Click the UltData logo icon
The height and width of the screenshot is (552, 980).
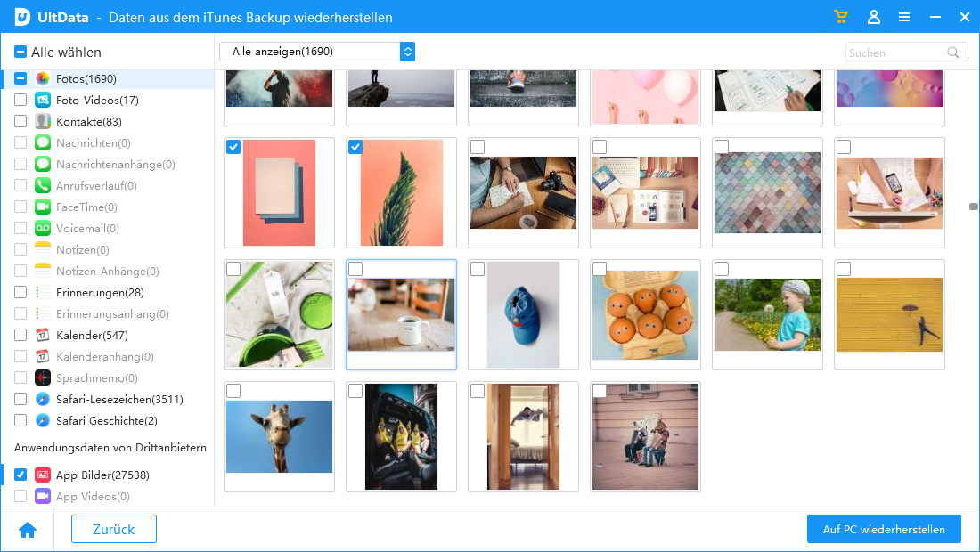(22, 17)
